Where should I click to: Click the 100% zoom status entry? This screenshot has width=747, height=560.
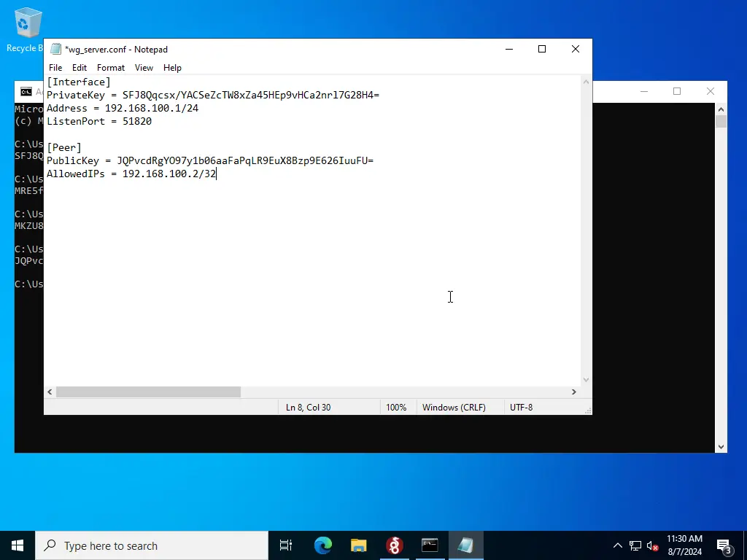(x=396, y=408)
